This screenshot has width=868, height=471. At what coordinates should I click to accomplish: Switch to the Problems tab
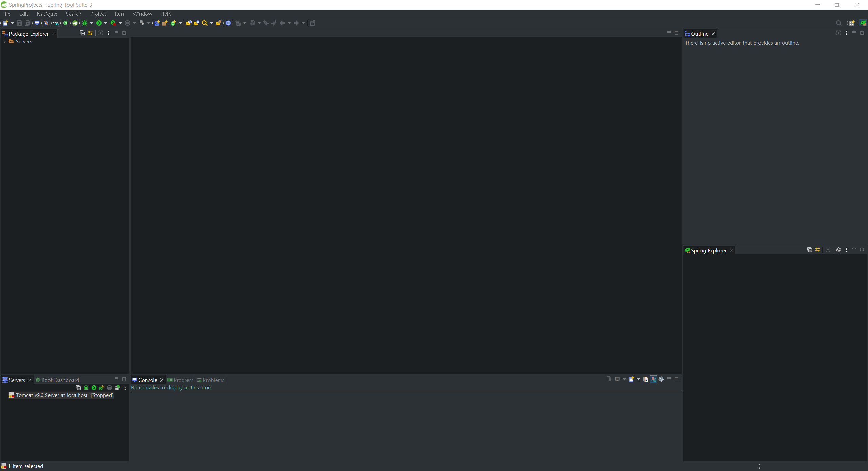[x=213, y=380]
